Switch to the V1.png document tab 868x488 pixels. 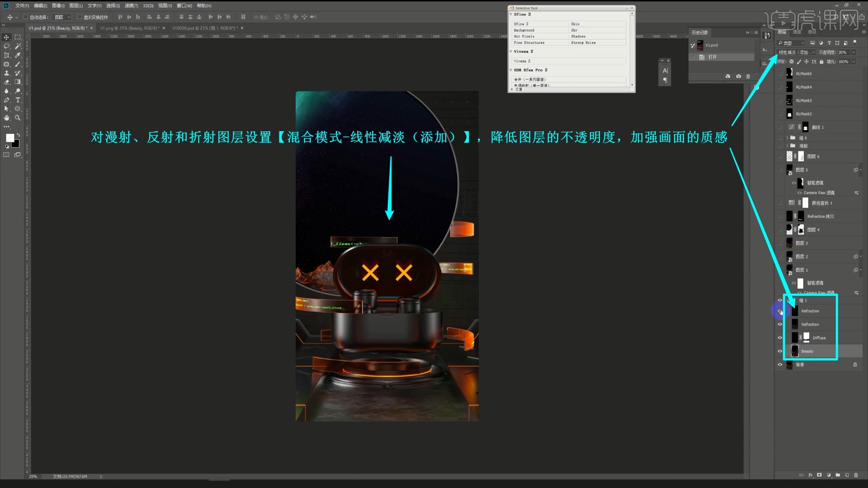tap(128, 28)
